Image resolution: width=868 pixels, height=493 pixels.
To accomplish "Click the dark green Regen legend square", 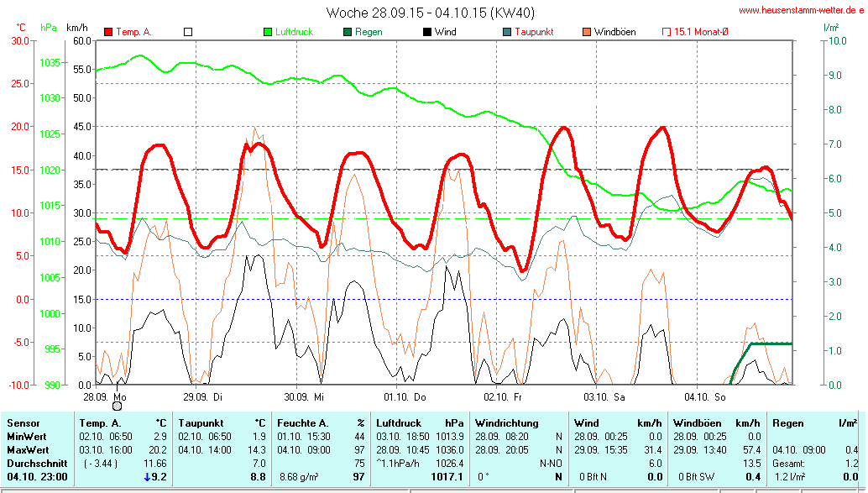I will (x=348, y=32).
